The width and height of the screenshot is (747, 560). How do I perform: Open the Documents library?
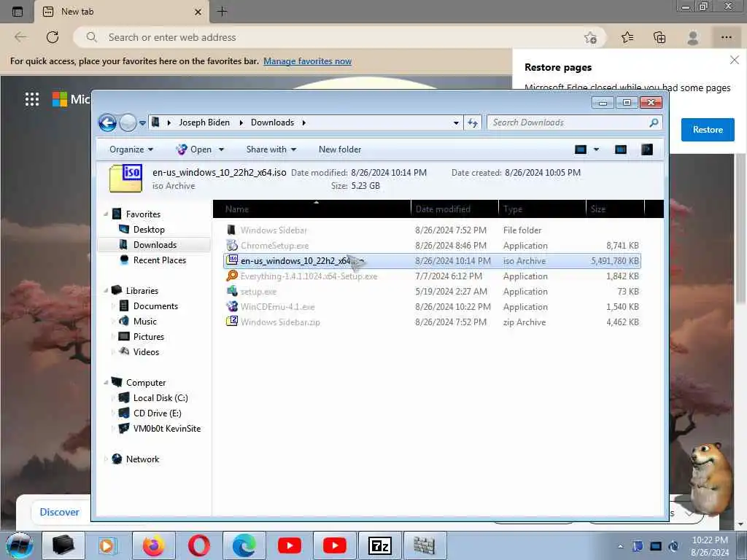click(155, 306)
